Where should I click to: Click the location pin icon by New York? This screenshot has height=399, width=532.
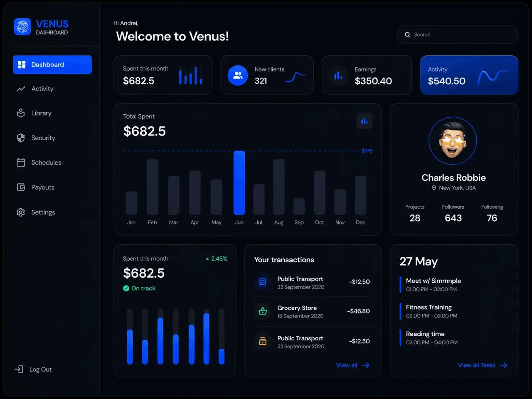click(434, 188)
